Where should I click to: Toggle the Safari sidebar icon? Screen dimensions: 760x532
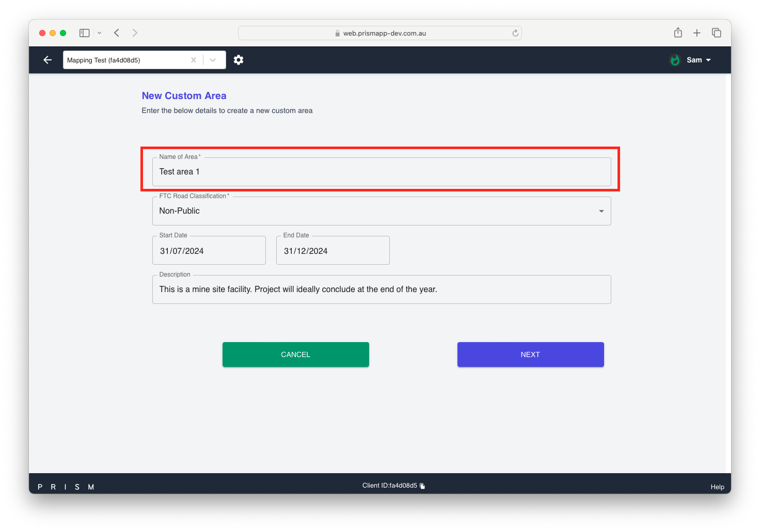coord(84,33)
